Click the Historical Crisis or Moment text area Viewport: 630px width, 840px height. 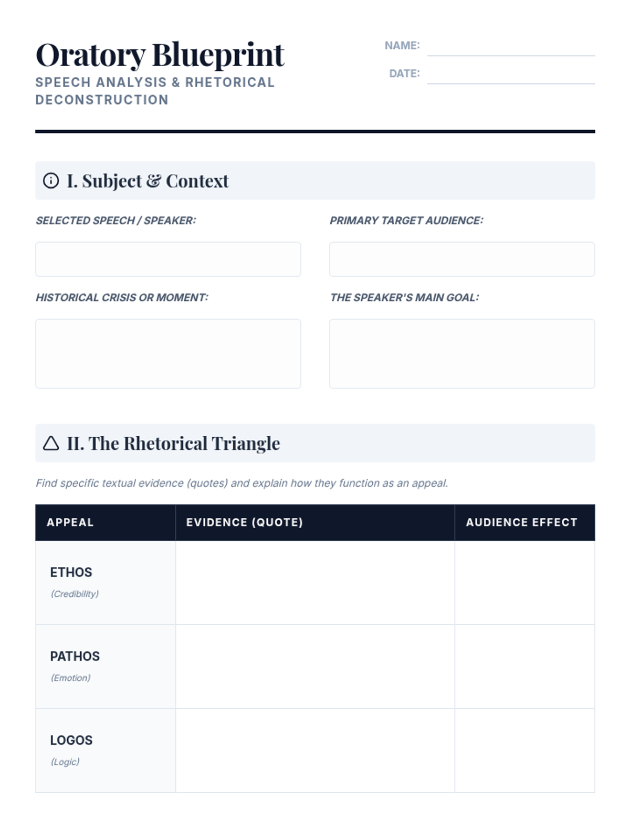[x=168, y=354]
